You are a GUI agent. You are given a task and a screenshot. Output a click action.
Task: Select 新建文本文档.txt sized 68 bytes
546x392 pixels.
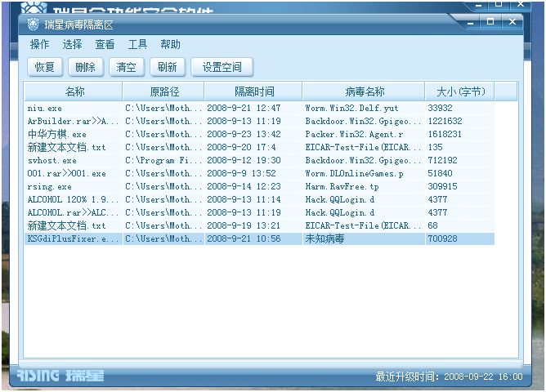(259, 225)
